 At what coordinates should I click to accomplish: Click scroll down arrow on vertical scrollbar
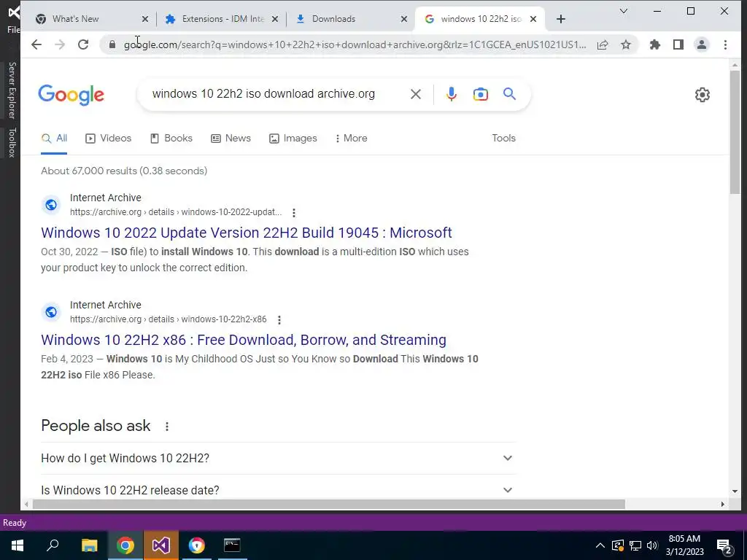pos(735,491)
